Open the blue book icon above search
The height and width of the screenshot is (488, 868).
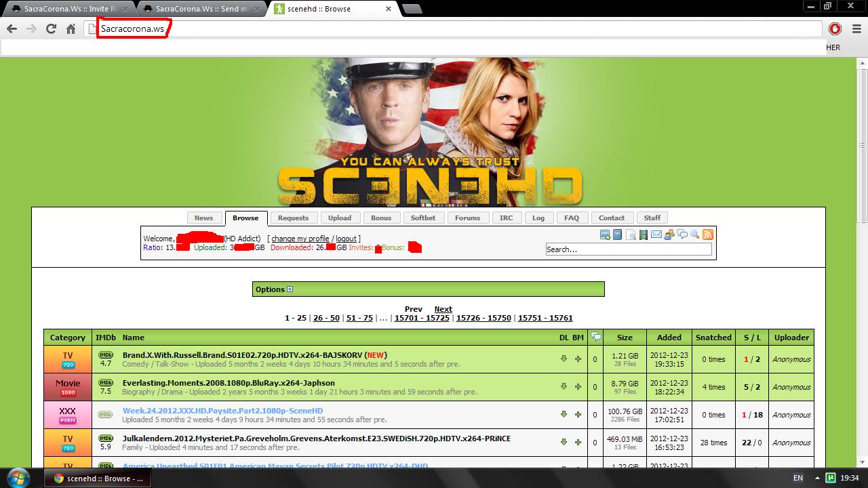coord(617,235)
